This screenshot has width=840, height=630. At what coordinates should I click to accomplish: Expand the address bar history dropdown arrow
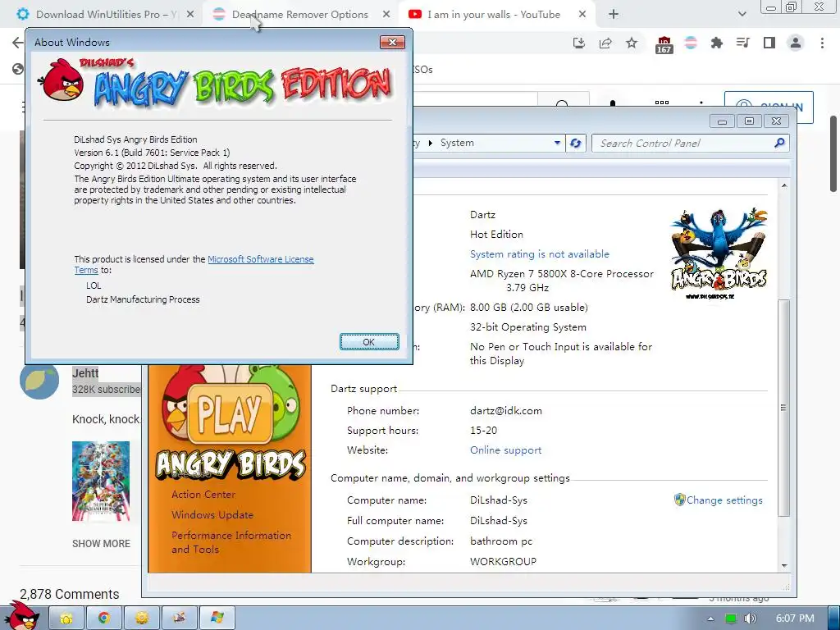[x=557, y=143]
